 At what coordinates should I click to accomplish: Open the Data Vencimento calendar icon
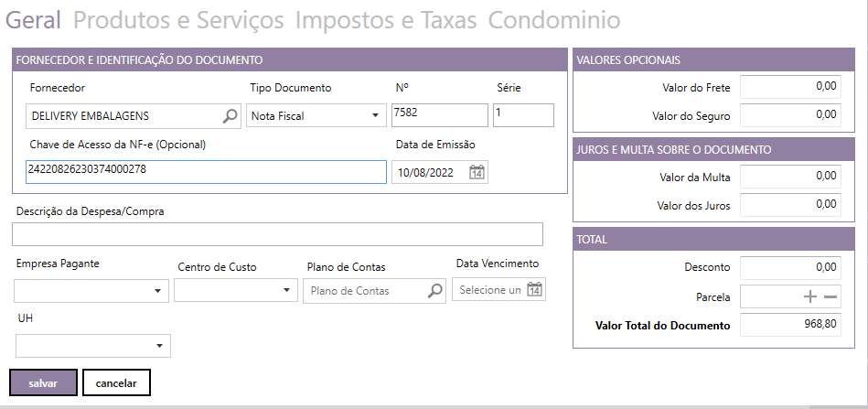(535, 290)
